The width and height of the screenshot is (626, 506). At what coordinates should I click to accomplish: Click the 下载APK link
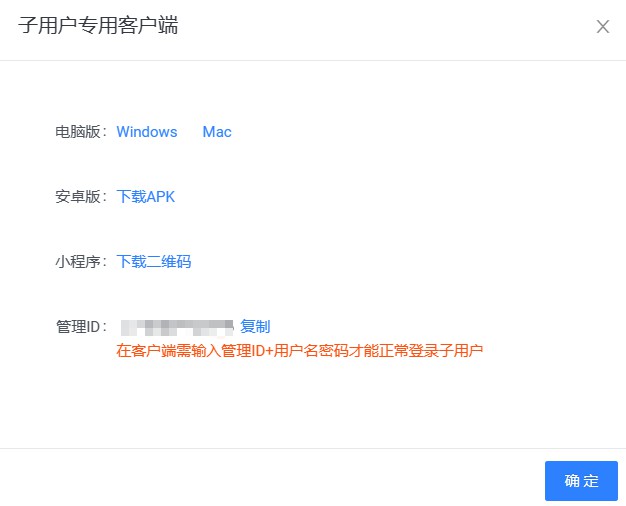tap(146, 197)
